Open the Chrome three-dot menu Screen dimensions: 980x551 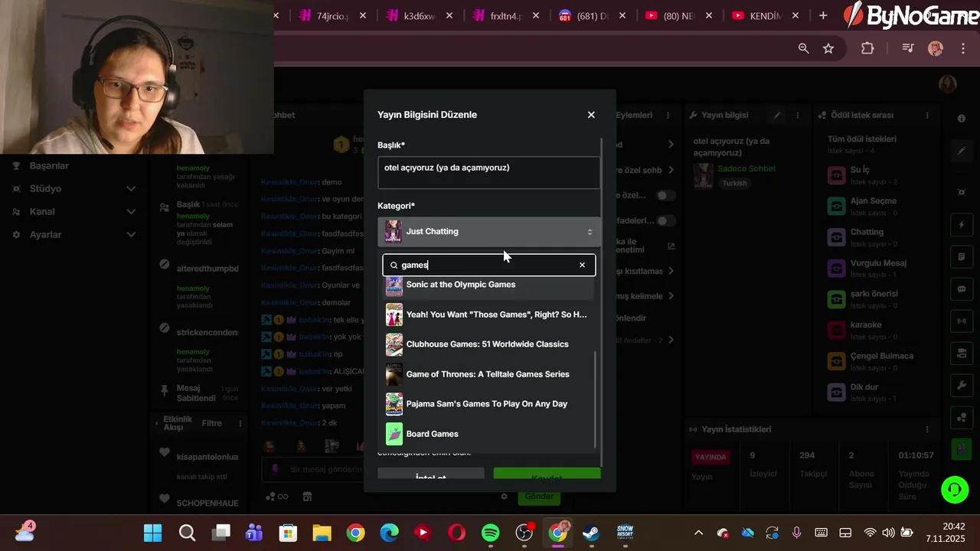click(963, 48)
